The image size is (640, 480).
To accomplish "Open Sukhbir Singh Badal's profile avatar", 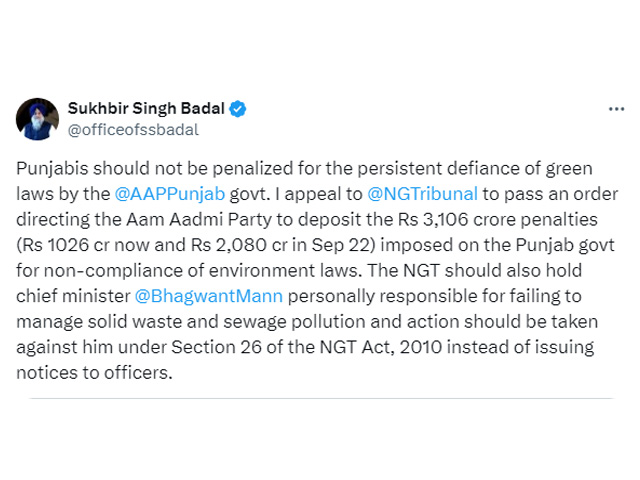I will (37, 119).
